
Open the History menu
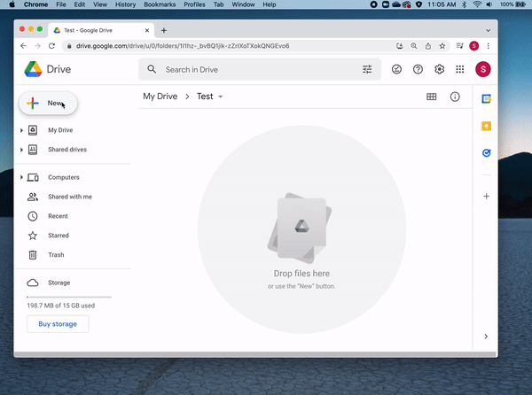(125, 4)
